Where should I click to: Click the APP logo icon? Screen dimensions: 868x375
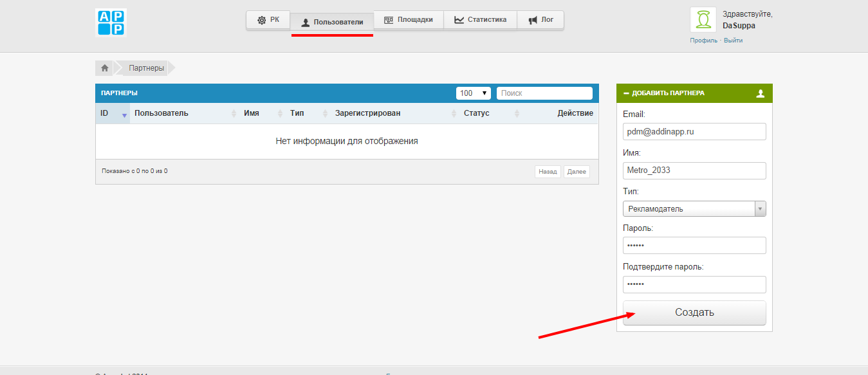pyautogui.click(x=111, y=23)
